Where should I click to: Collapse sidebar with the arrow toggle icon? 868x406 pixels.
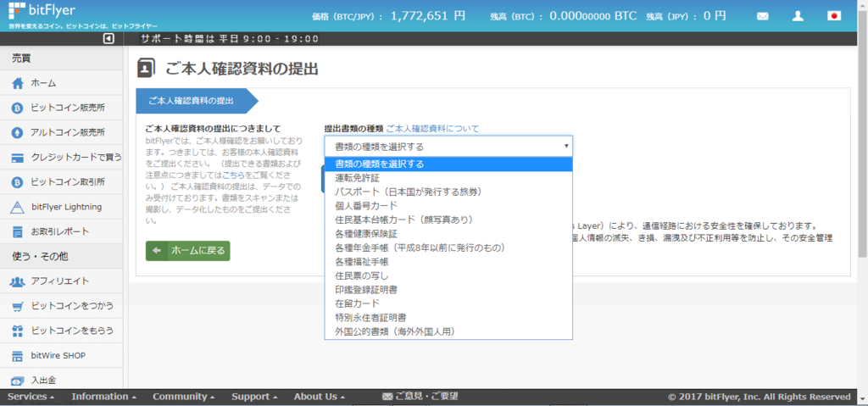coord(109,39)
